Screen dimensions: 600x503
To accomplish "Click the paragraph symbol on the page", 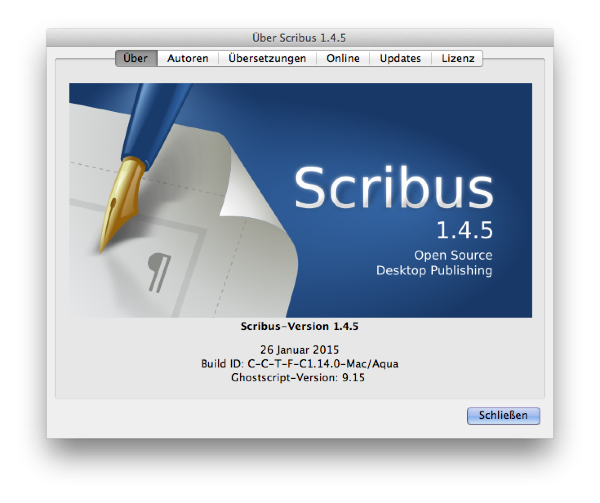I will (158, 268).
